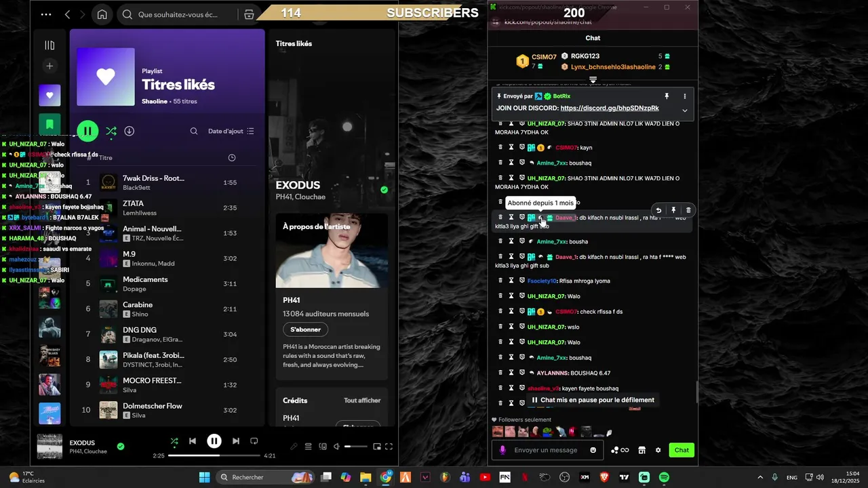868x488 pixels.
Task: Open the EXODUS title in now-playing panel
Action: click(298, 184)
